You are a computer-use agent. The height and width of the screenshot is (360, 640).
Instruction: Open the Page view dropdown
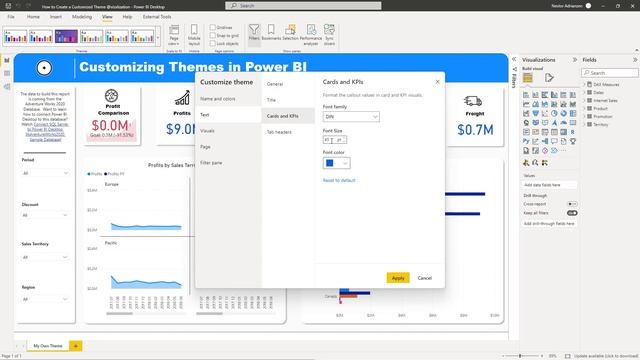174,34
